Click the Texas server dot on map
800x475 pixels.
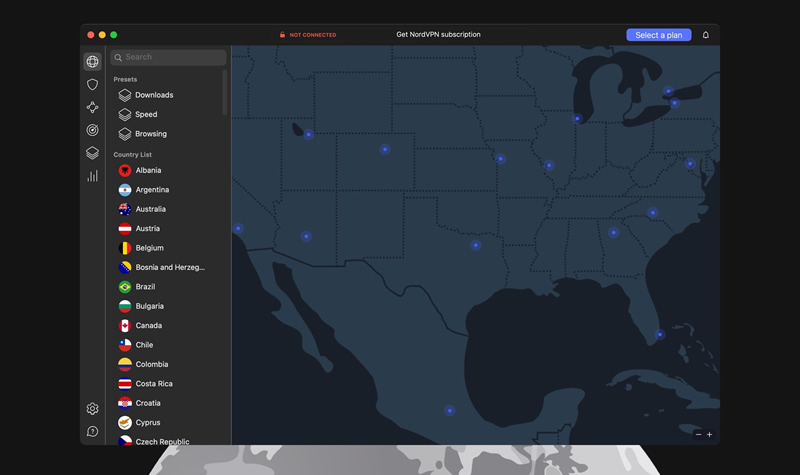(476, 245)
